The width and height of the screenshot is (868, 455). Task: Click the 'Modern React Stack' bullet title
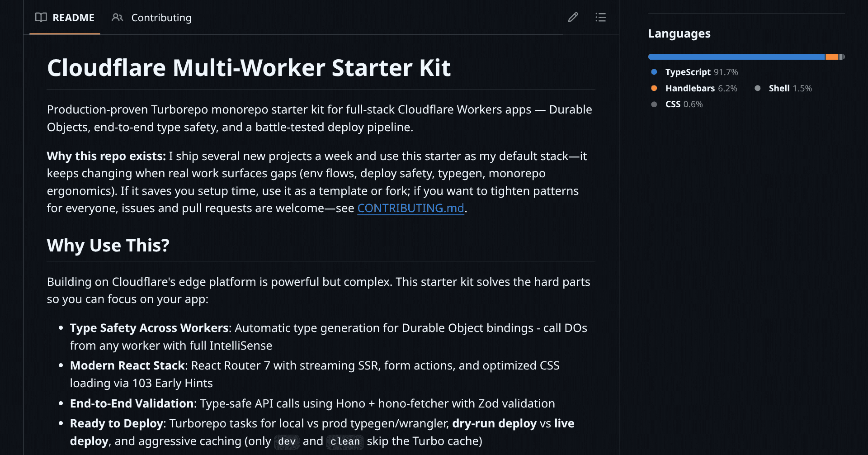[127, 365]
